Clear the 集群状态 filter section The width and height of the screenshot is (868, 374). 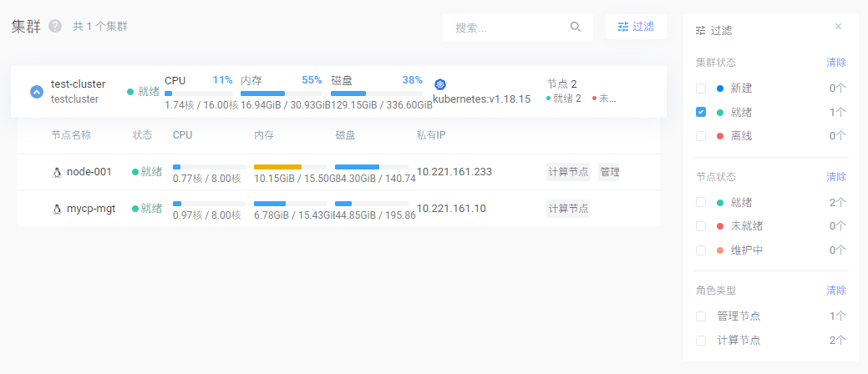click(835, 63)
